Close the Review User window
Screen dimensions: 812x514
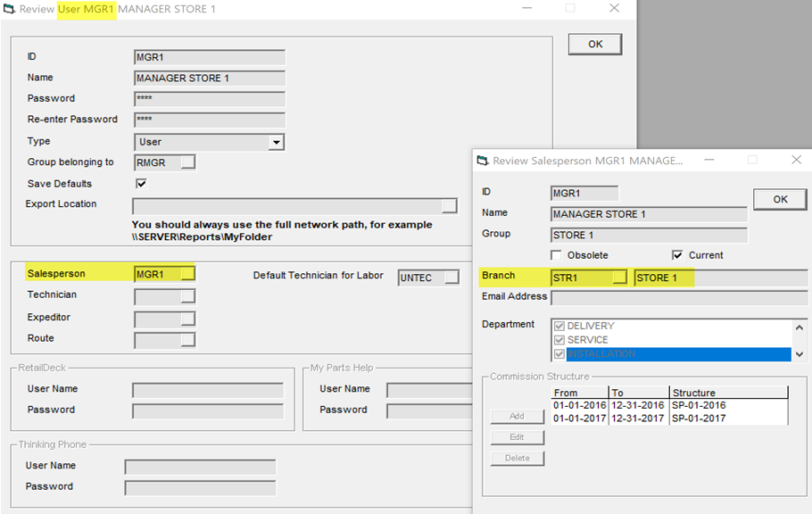pyautogui.click(x=614, y=8)
